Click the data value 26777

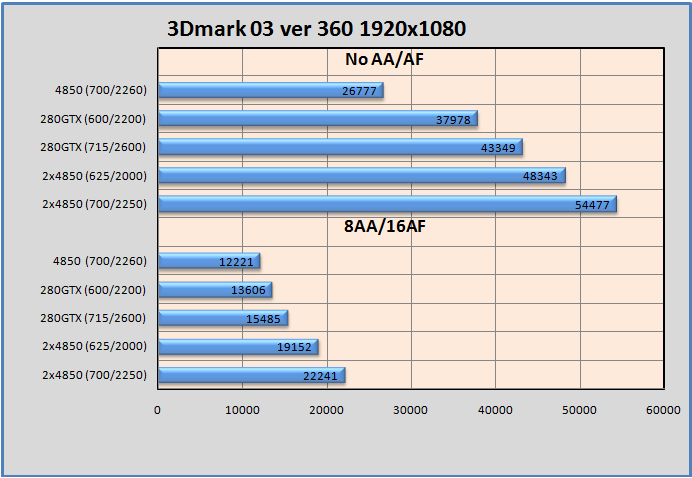(359, 91)
